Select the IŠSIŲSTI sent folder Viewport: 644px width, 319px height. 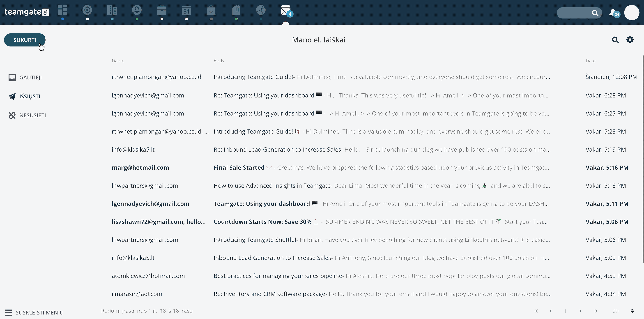click(24, 96)
